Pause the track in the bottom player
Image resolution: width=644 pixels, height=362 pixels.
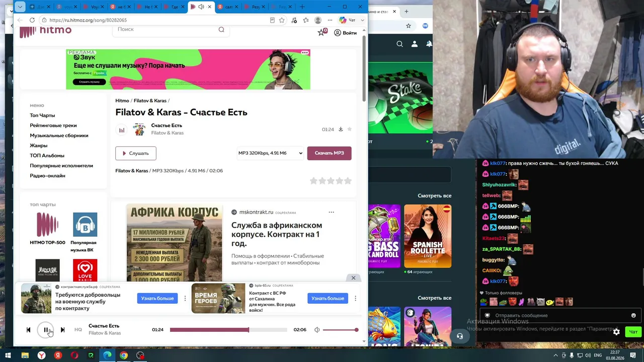tap(46, 330)
